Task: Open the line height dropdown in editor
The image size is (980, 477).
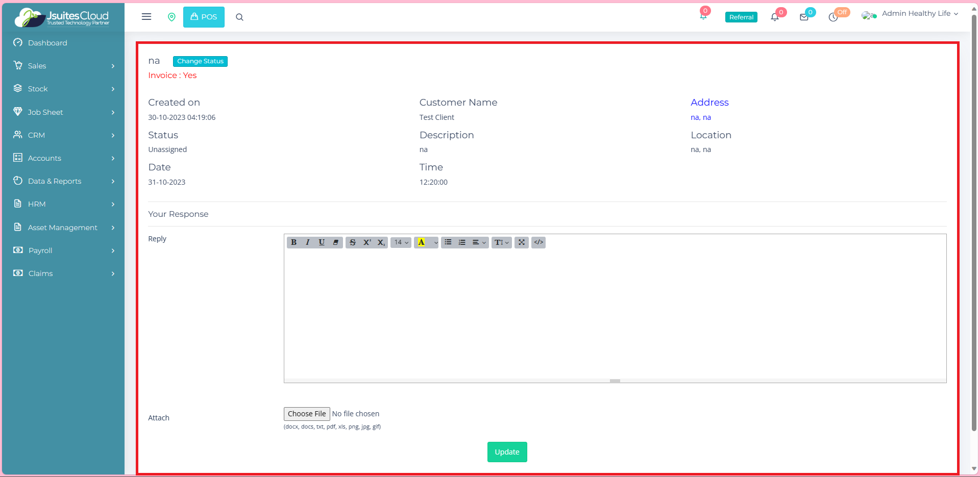Action: (x=501, y=242)
